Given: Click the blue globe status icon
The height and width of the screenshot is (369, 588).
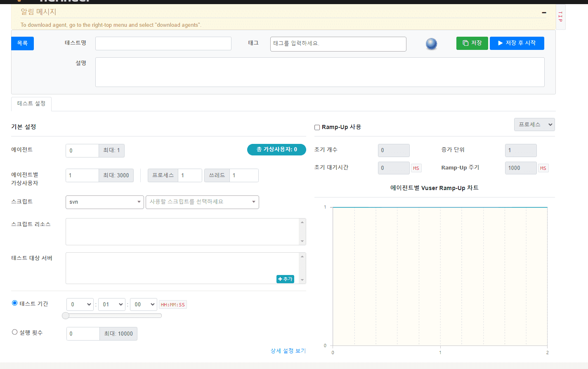Looking at the screenshot, I should coord(431,44).
